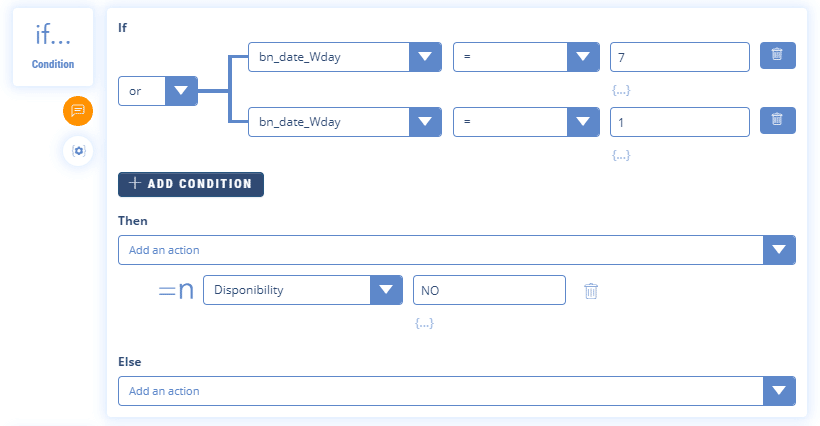Delete the second condition row (value 1)

[777, 121]
